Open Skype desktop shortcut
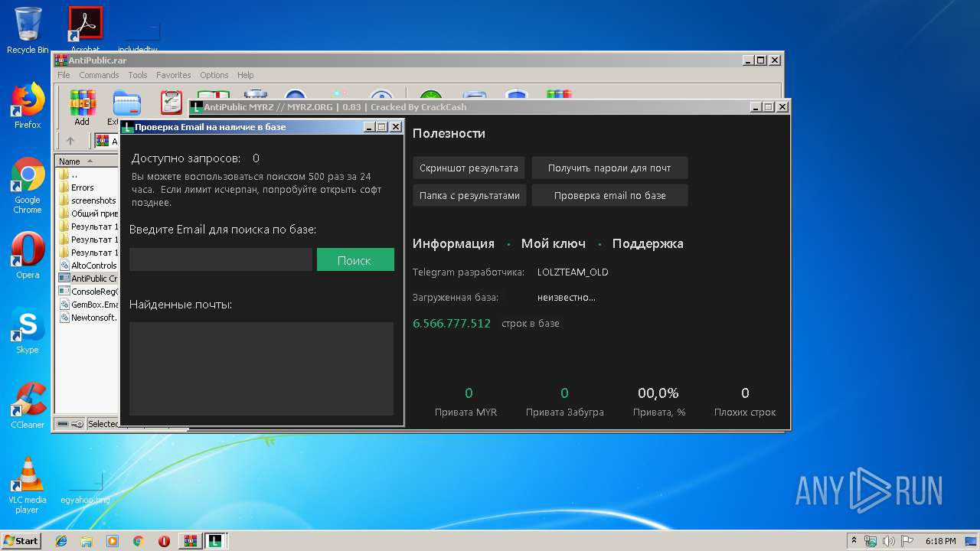Screen dimensions: 980x551 (x=28, y=331)
